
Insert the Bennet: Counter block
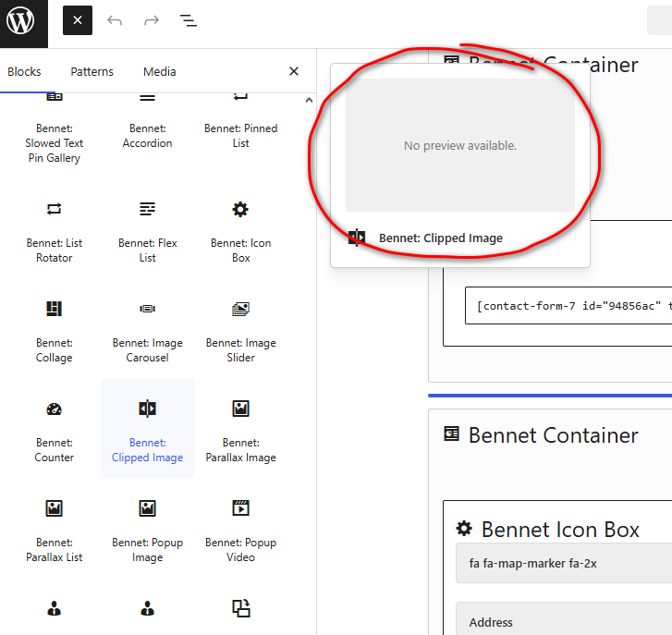(x=55, y=429)
